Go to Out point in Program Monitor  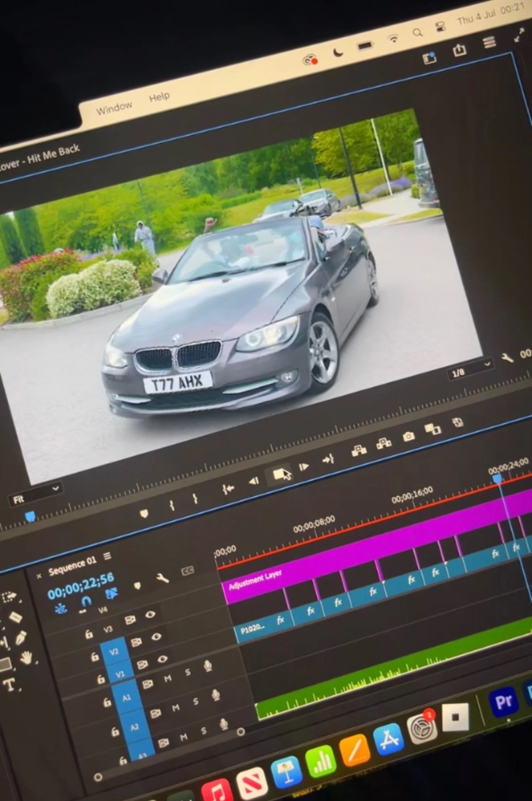328,459
